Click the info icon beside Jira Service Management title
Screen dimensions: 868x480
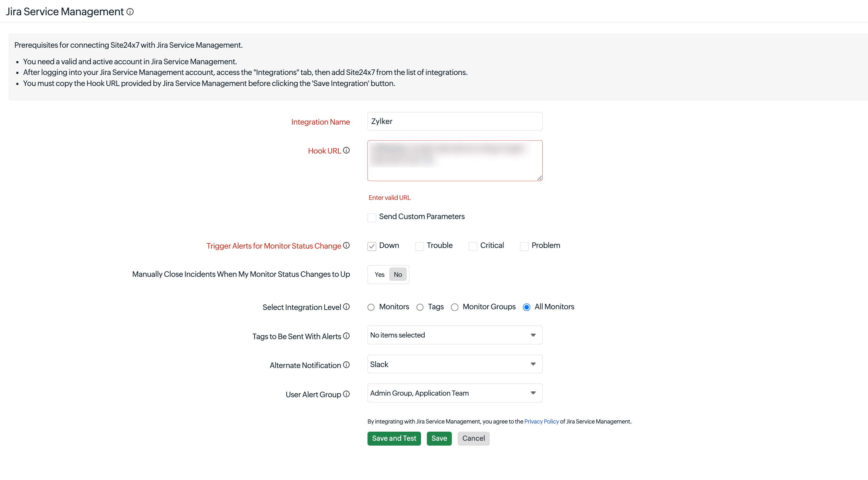pos(130,12)
